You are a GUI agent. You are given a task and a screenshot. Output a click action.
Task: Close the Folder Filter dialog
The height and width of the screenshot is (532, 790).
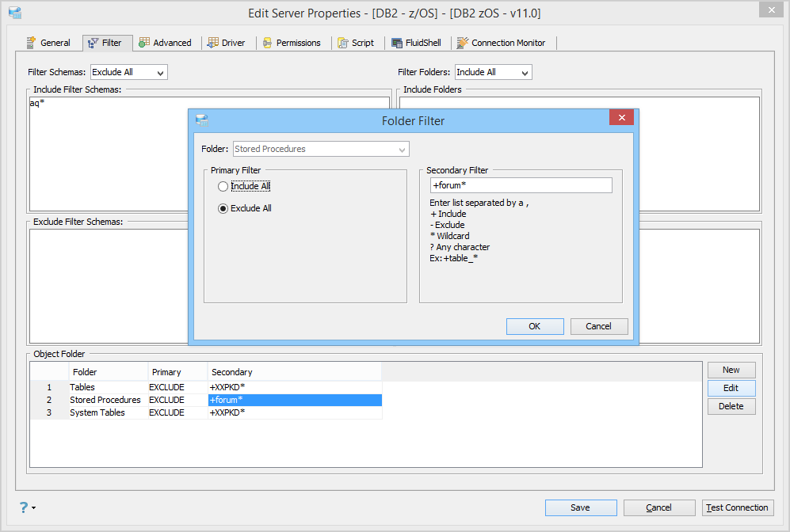(622, 117)
